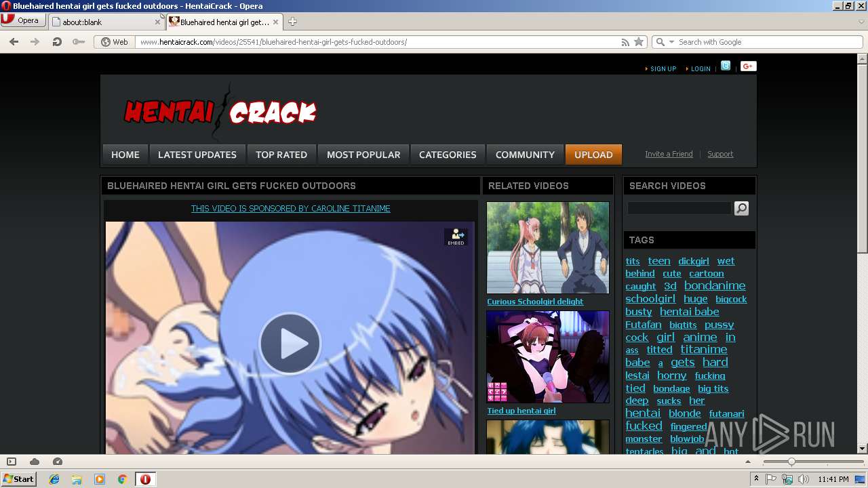The height and width of the screenshot is (488, 868).
Task: Click the taskbar clock 11:41 PM
Action: (x=833, y=479)
